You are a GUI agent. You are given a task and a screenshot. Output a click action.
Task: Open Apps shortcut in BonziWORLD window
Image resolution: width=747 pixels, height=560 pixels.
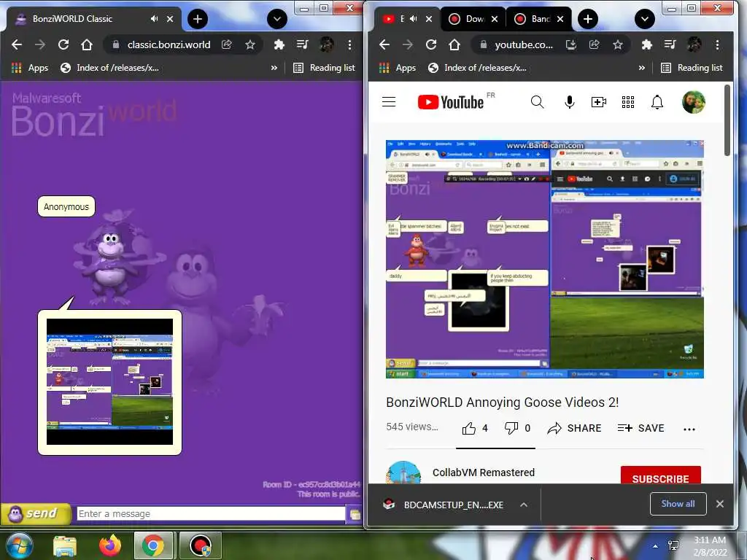pos(29,68)
